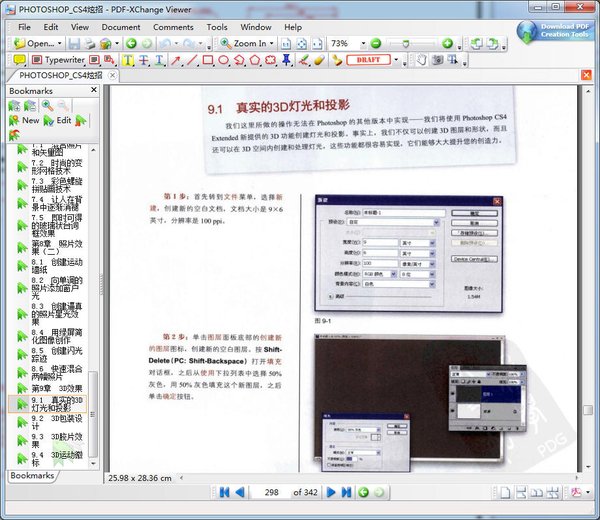Select the Sticky Note tool
Viewport: 600px width, 520px height.
[x=19, y=60]
